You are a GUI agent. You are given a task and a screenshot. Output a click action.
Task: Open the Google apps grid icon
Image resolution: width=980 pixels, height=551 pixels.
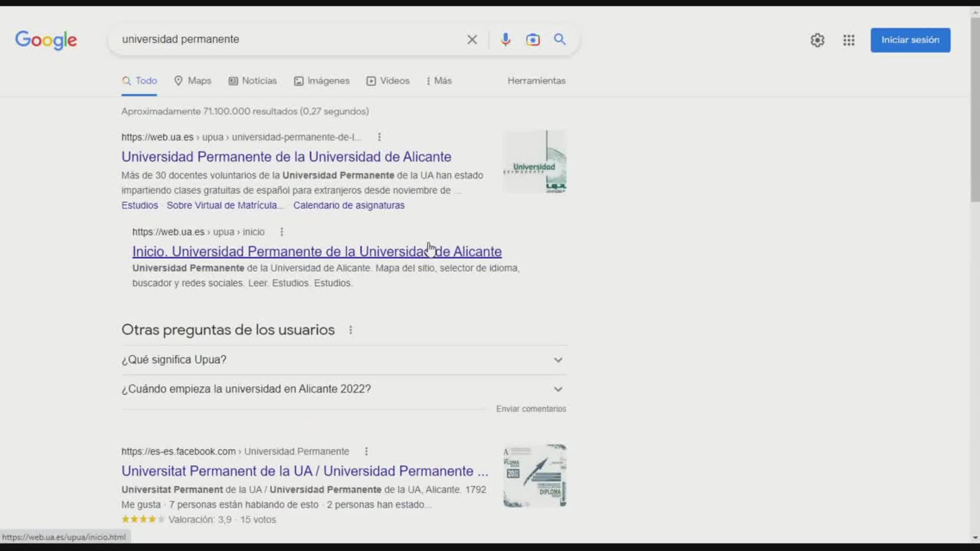[849, 40]
